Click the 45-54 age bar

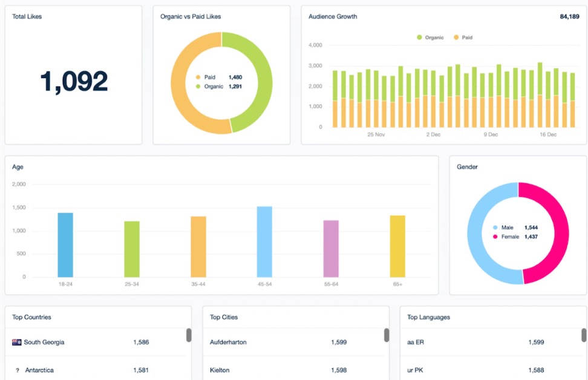click(x=264, y=242)
